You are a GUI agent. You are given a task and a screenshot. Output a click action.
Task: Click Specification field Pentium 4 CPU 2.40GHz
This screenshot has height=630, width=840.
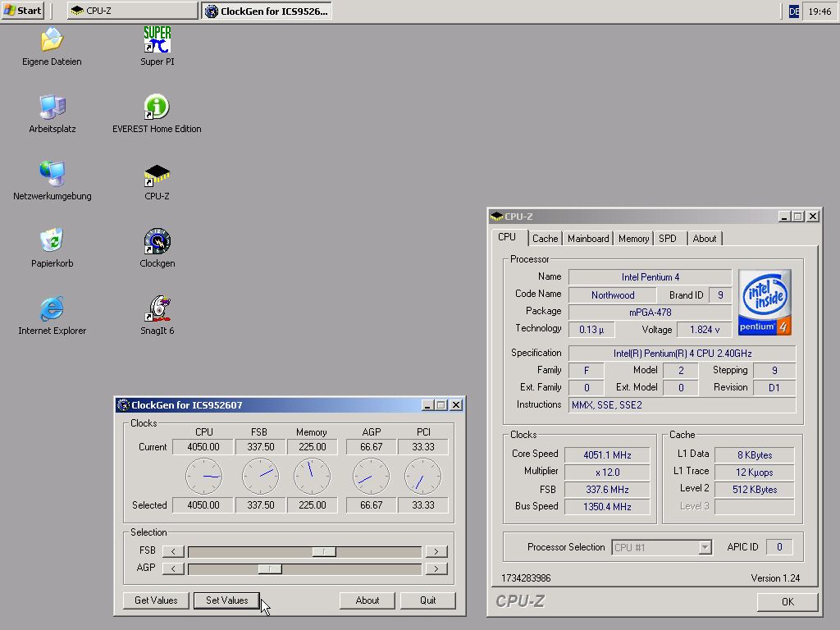pyautogui.click(x=682, y=354)
